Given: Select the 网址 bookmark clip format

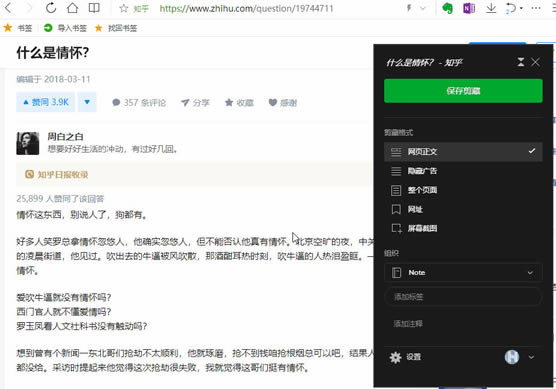Looking at the screenshot, I should [463, 209].
